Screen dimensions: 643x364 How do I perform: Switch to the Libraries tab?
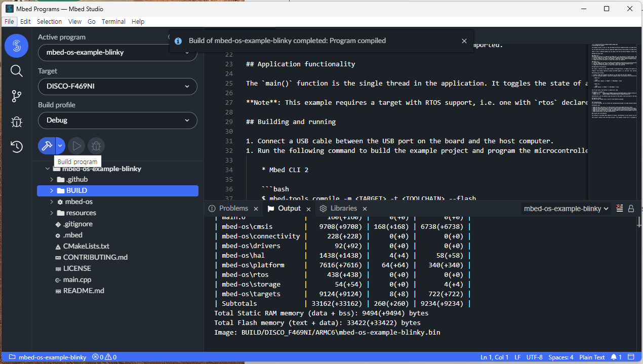(343, 209)
